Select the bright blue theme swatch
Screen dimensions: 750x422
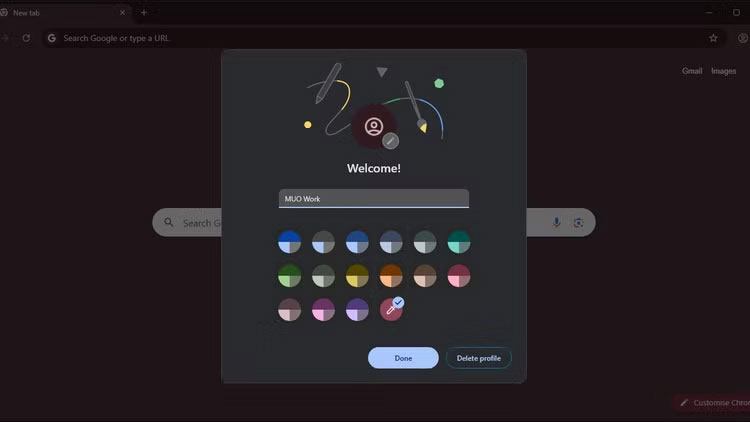point(289,242)
